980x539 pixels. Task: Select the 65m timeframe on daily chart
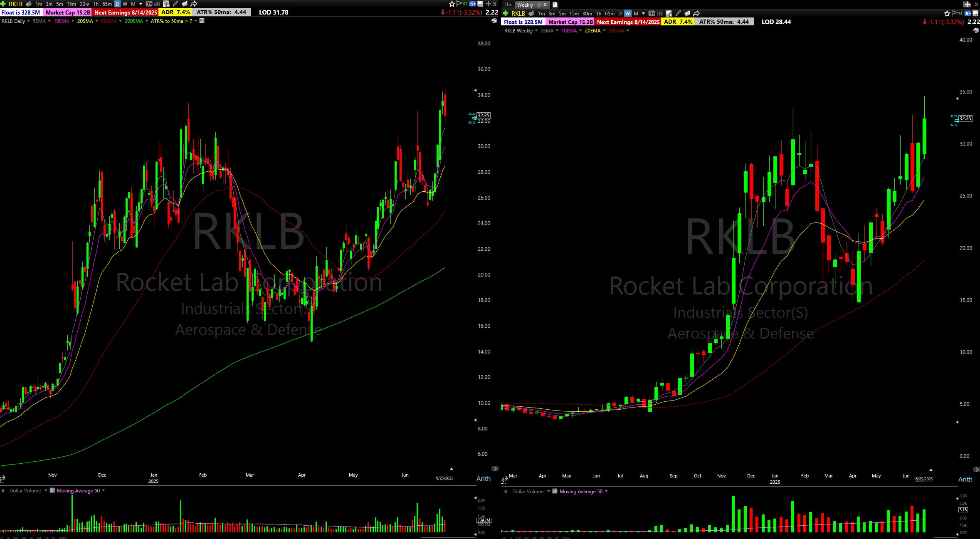point(107,4)
